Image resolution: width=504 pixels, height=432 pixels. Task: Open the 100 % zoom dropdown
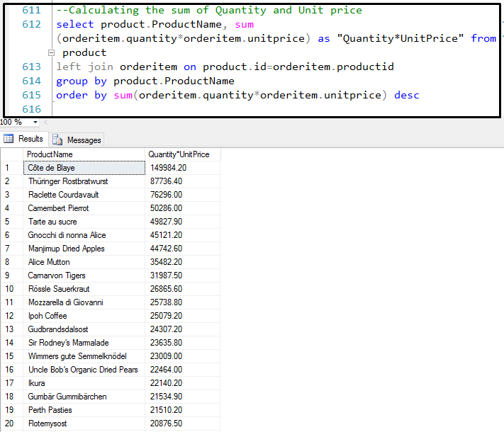35,123
